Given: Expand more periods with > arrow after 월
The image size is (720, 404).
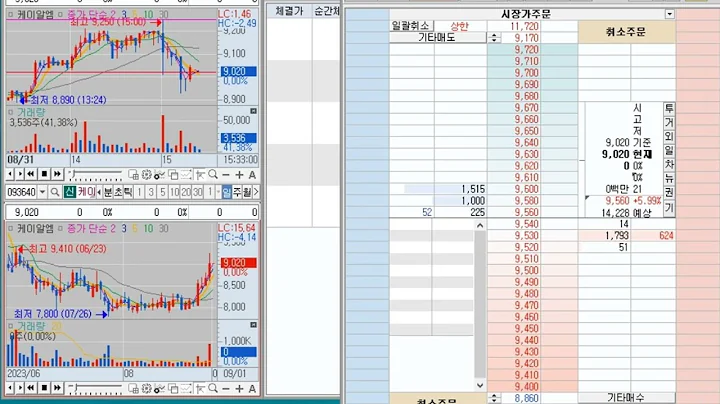Looking at the screenshot, I should [256, 192].
